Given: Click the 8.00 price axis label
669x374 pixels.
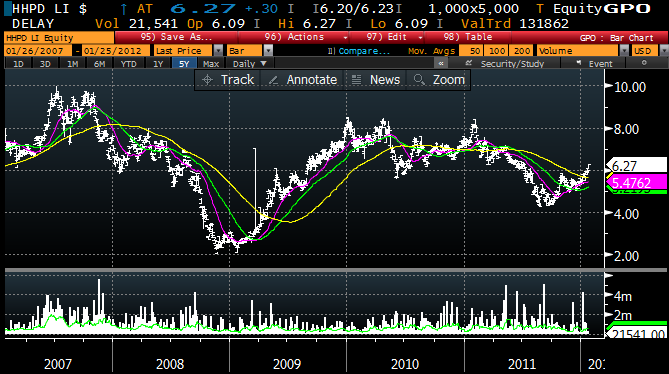Looking at the screenshot, I should click(626, 129).
